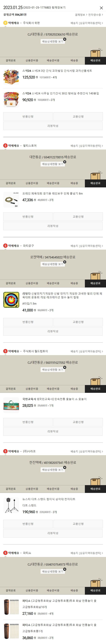Screen dimensions: 106x644
Task: Click the yellow e badge beside 주식회사 위펀
Action: pos(5,23)
